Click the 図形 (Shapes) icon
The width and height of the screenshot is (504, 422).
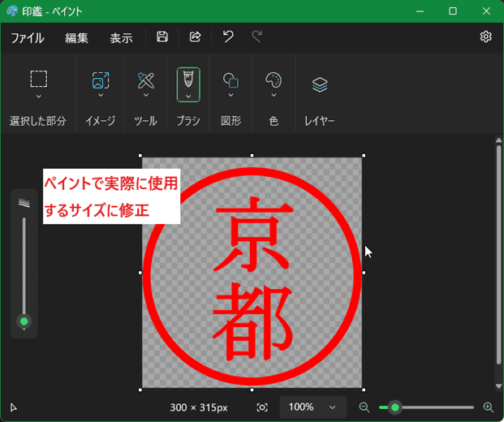tap(230, 80)
